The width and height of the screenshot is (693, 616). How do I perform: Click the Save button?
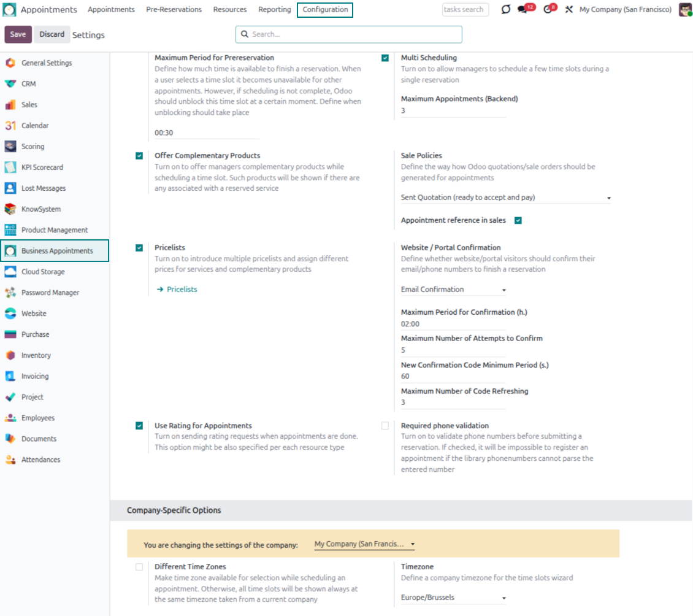[18, 34]
